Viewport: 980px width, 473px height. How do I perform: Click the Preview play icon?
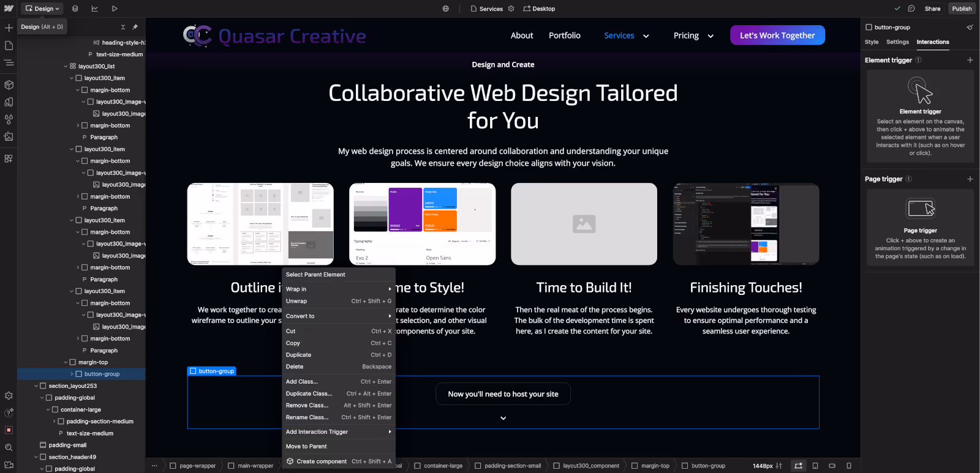(x=115, y=9)
